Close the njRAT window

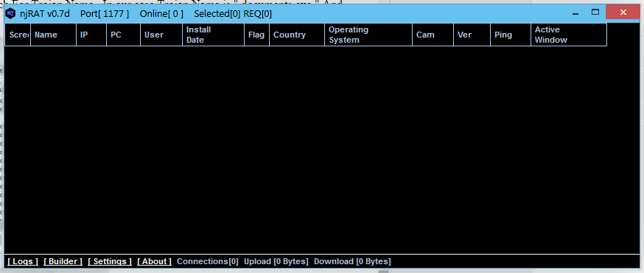[623, 13]
